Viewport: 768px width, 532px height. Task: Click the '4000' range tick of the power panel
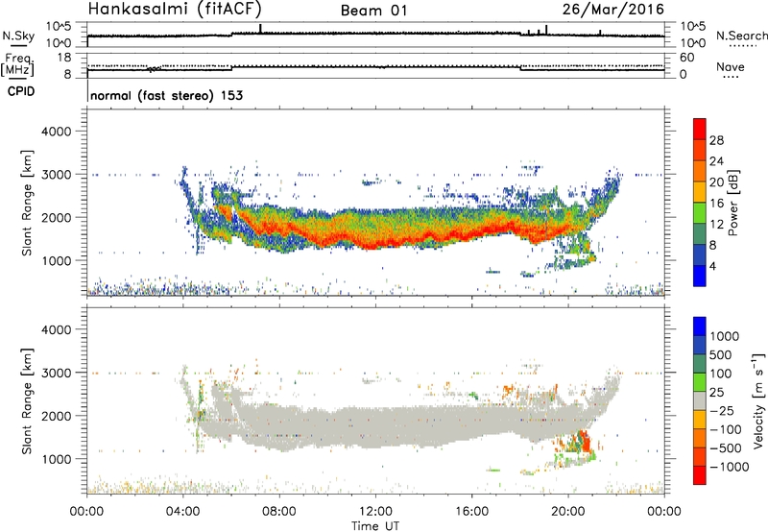click(56, 132)
